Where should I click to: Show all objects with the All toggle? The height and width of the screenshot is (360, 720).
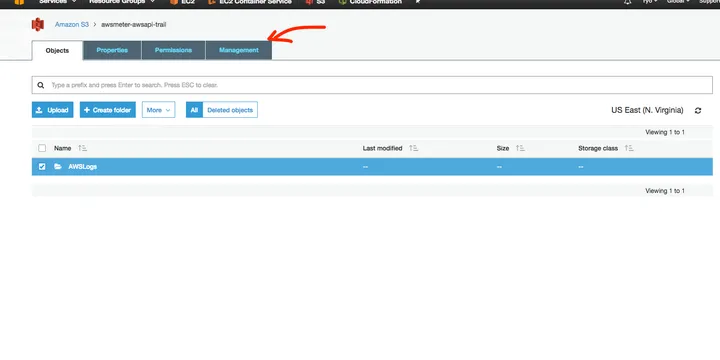pyautogui.click(x=194, y=110)
